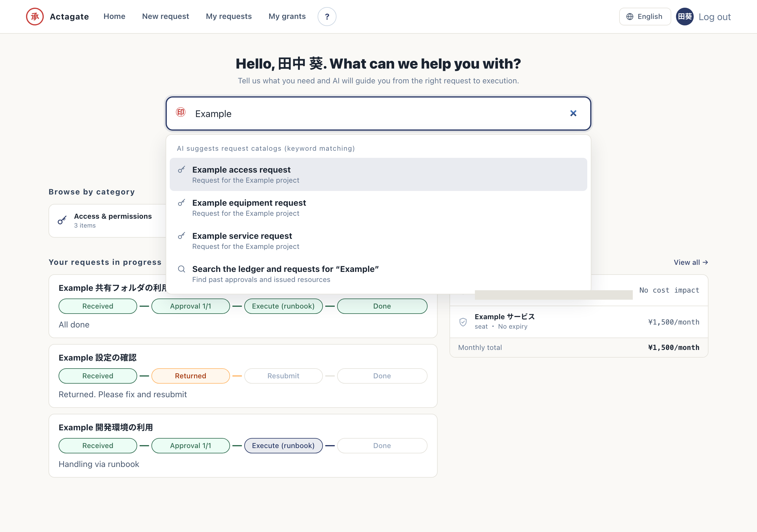The width and height of the screenshot is (757, 532).
Task: Open the 田葵 user avatar
Action: tap(685, 17)
